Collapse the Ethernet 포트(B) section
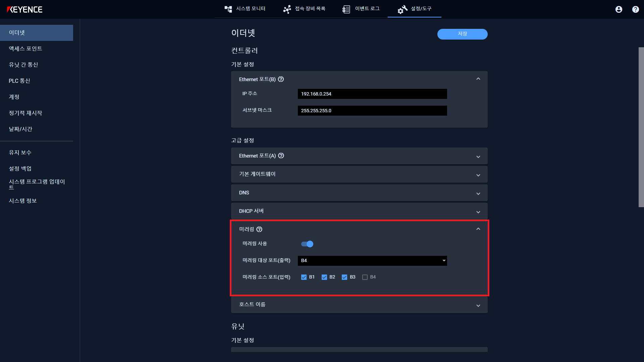 click(x=478, y=79)
